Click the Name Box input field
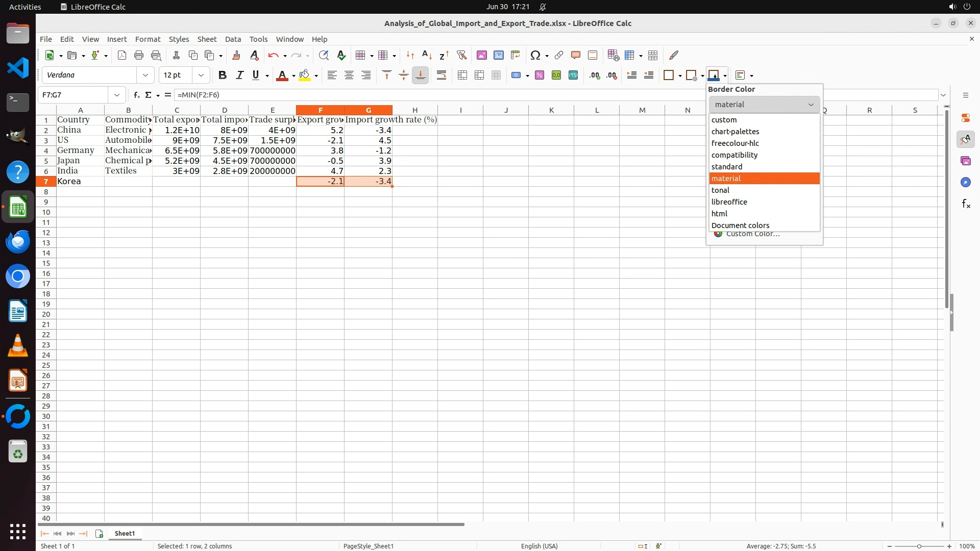 (73, 95)
